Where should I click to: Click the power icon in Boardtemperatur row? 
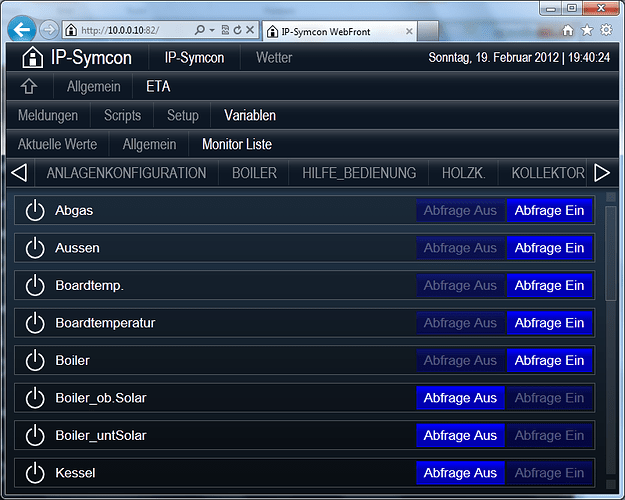[x=35, y=323]
